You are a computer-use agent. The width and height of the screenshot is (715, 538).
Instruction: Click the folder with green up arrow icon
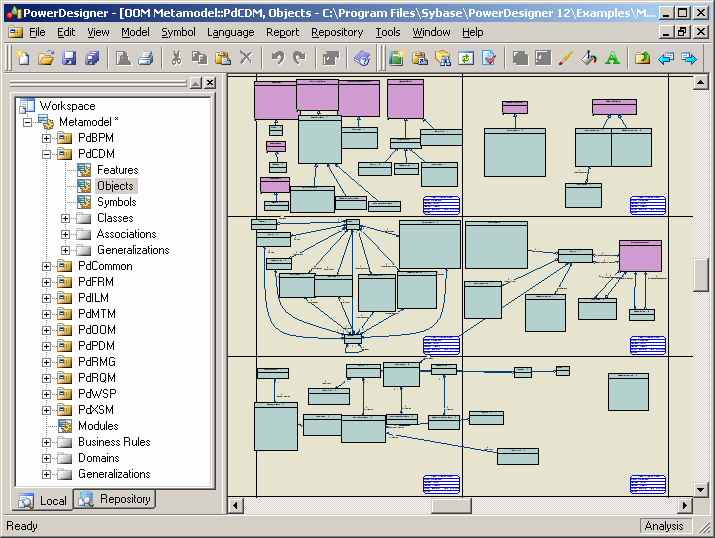(x=642, y=58)
